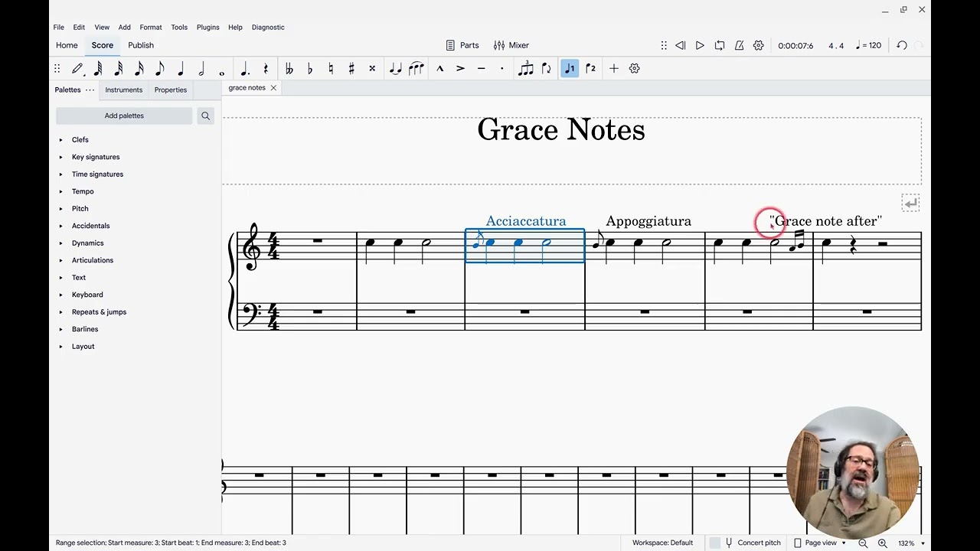Select the rest tool
This screenshot has height=551, width=980.
[266, 69]
